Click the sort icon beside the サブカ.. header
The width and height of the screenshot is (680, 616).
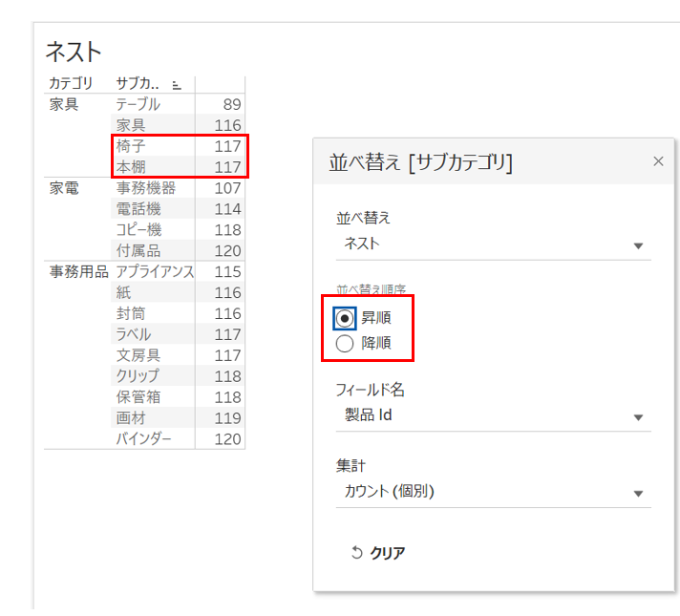[177, 85]
